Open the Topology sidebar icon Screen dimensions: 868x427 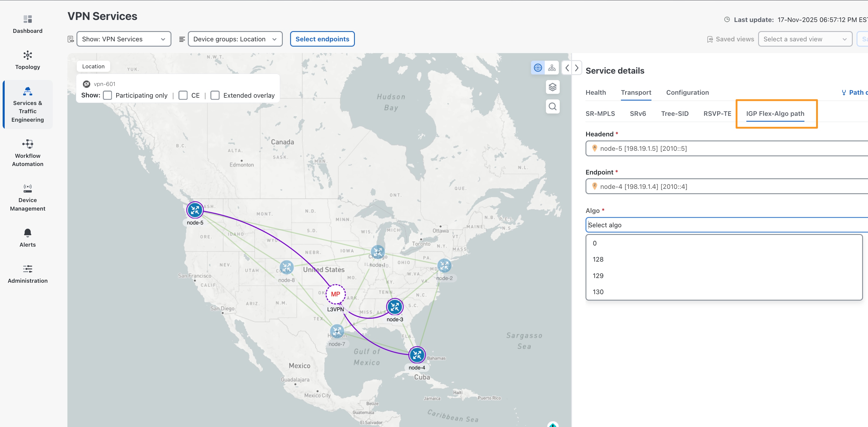[28, 55]
